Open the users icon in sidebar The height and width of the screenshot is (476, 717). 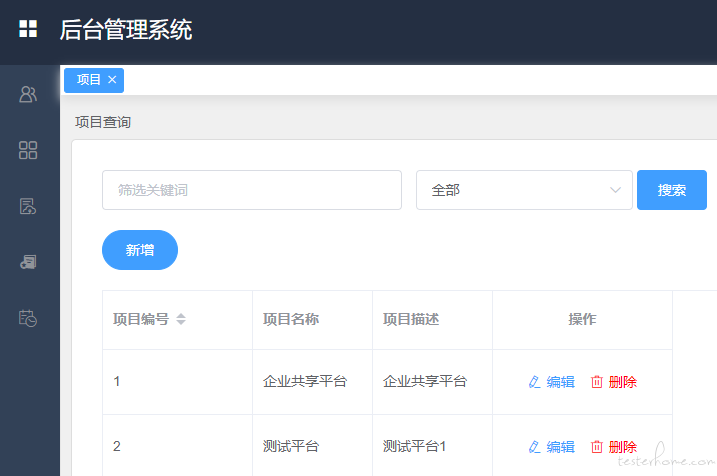(x=28, y=94)
